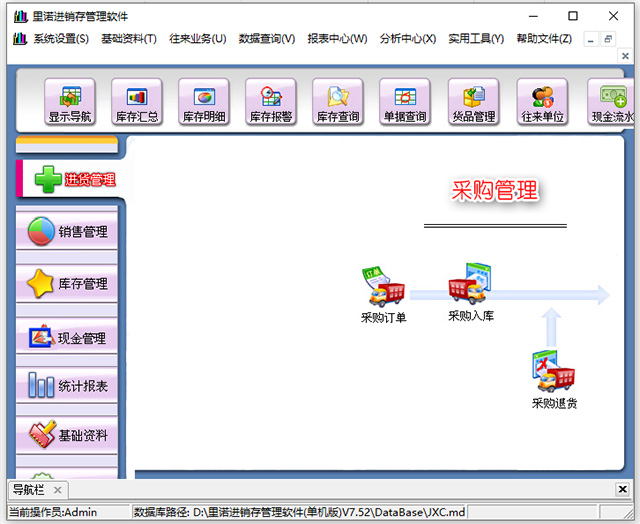Open the 往来业务(U) menu
The image size is (640, 524).
[198, 39]
